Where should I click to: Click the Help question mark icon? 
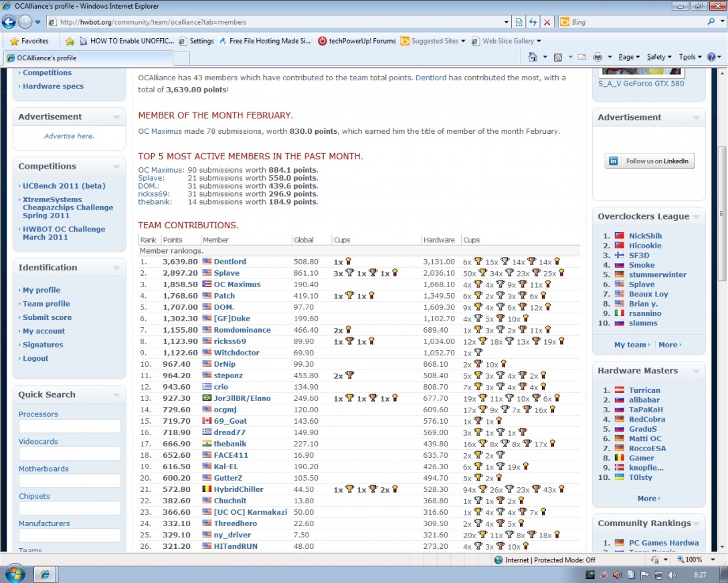711,58
